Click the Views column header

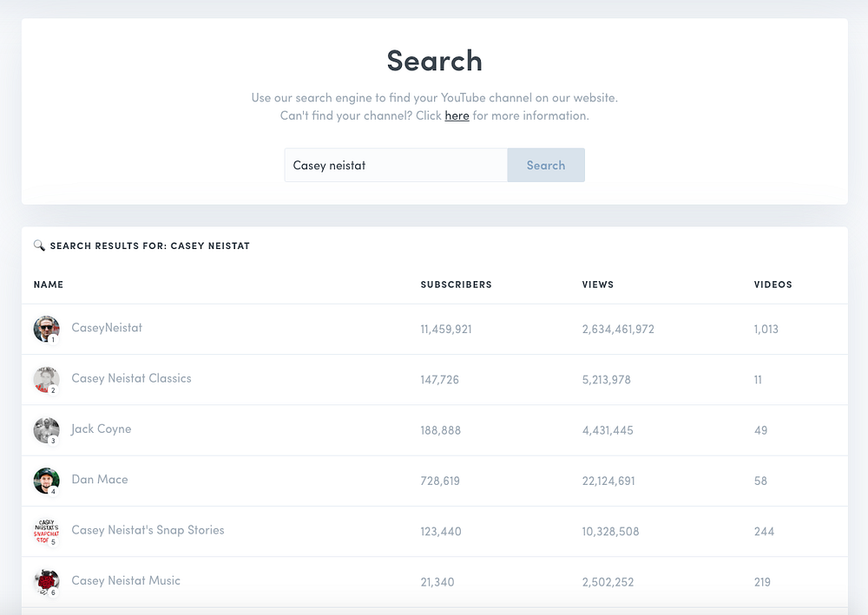coord(597,285)
